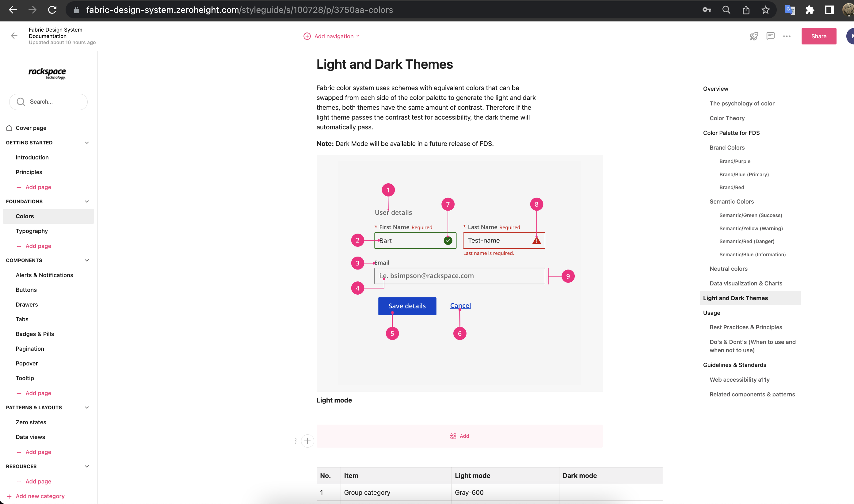
Task: Open the comments icon in header
Action: [770, 36]
